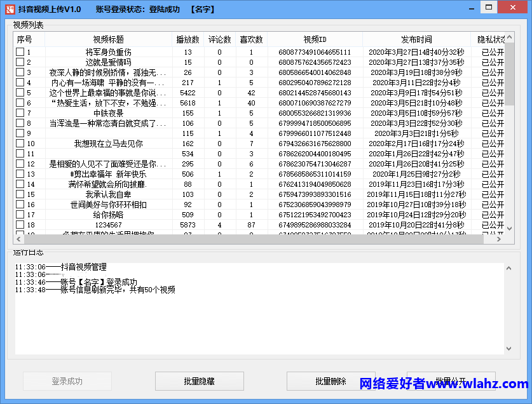Click video ID 6800553266821319936
532x404 pixels.
point(315,113)
